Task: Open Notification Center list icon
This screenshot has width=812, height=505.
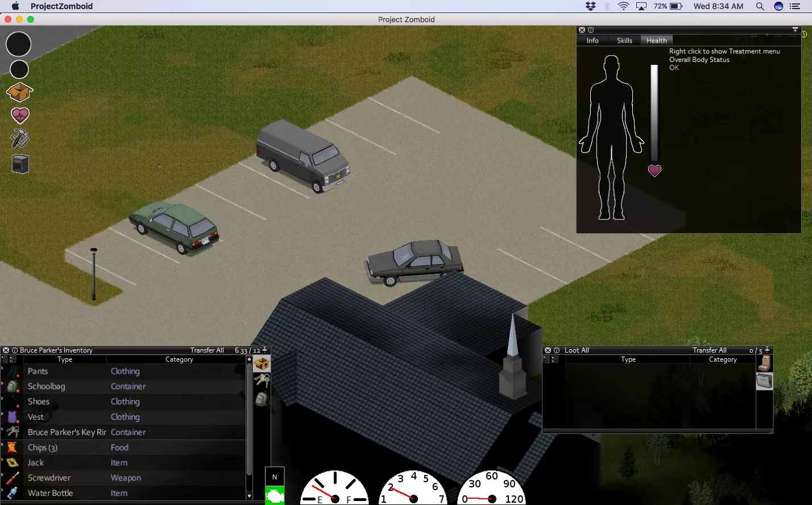Action: click(x=796, y=6)
